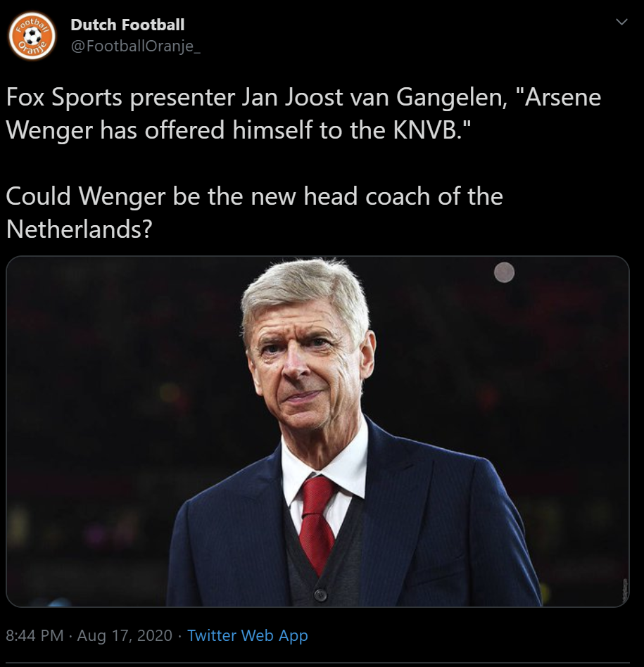Click the 8:44 PM timestamp

click(34, 635)
